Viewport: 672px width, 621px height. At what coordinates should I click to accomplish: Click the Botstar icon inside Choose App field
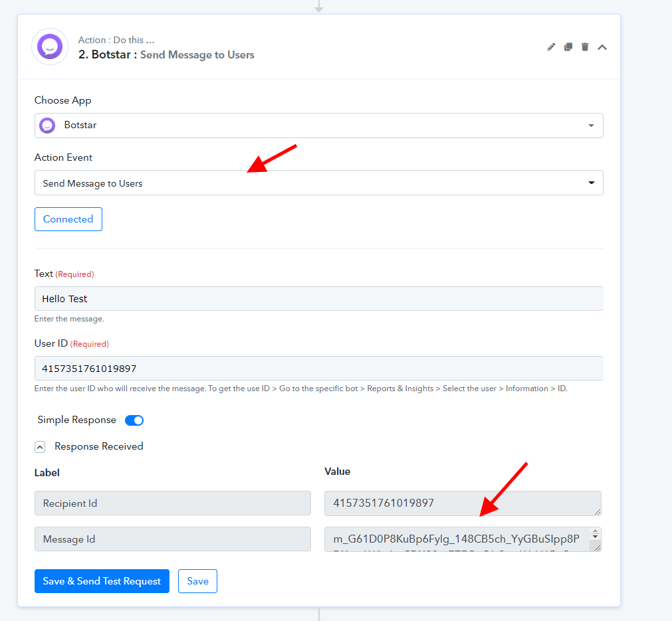click(47, 126)
